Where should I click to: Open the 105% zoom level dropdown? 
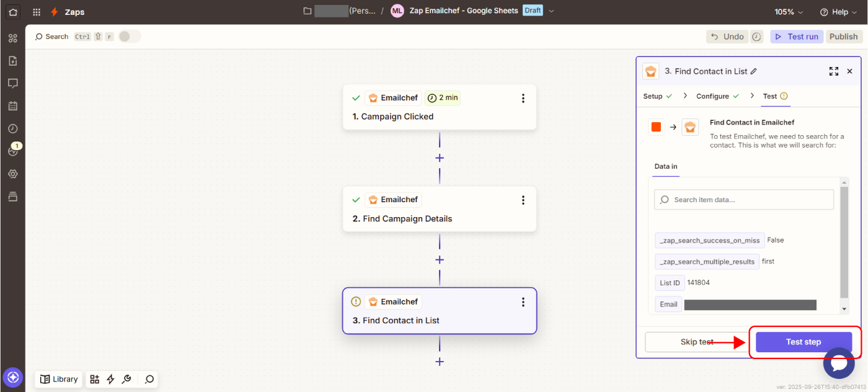[788, 12]
